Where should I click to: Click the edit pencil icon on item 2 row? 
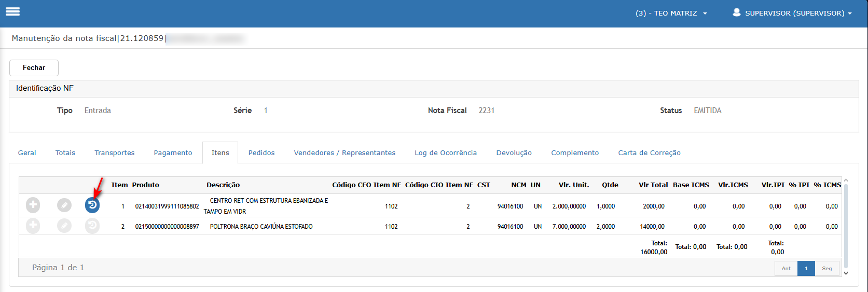[x=64, y=226]
